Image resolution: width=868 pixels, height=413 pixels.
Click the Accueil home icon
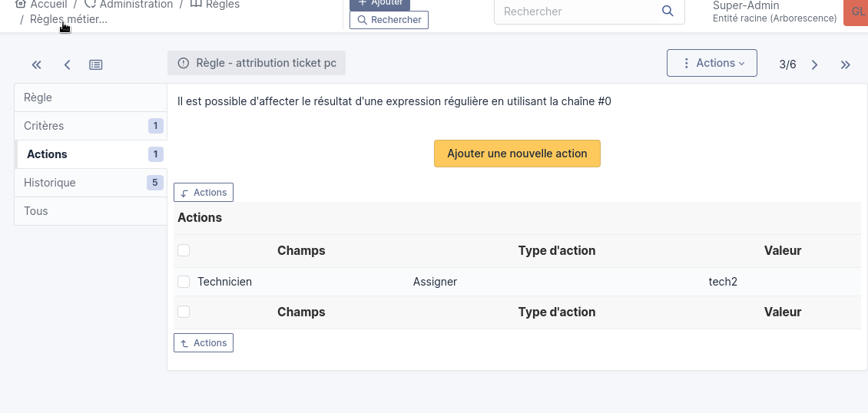click(21, 5)
